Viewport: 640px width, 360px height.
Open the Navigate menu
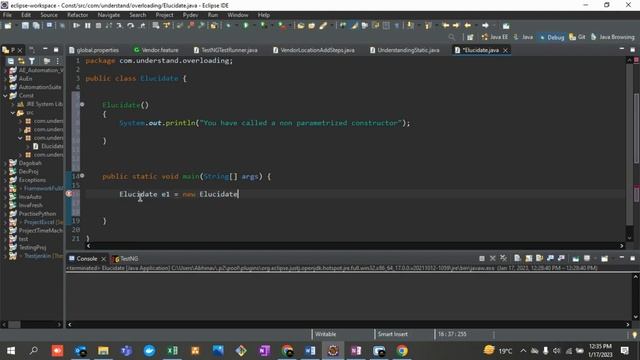click(109, 15)
